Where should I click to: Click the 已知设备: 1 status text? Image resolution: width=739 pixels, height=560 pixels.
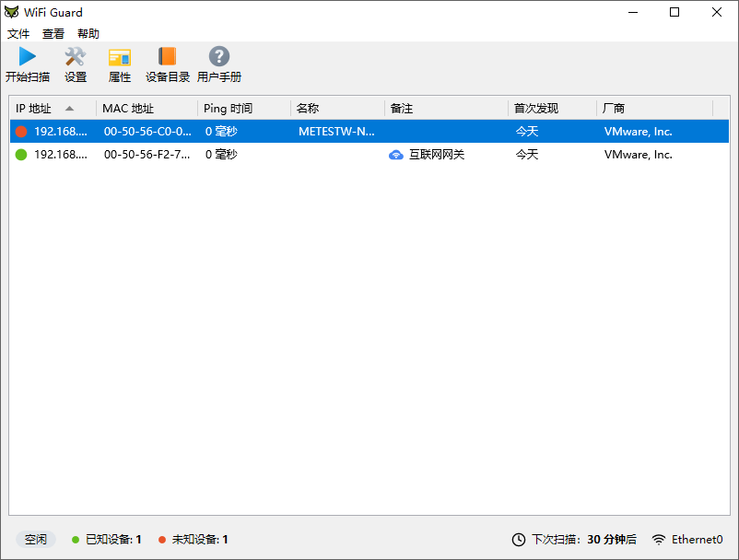coord(113,540)
